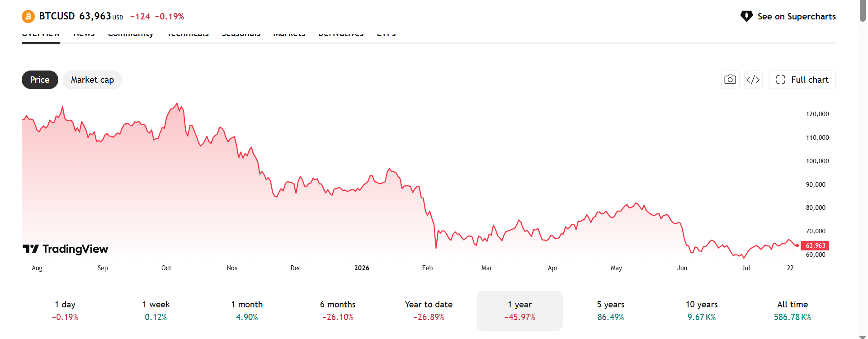This screenshot has width=868, height=339.
Task: Take a chart snapshot with camera icon
Action: (x=730, y=80)
